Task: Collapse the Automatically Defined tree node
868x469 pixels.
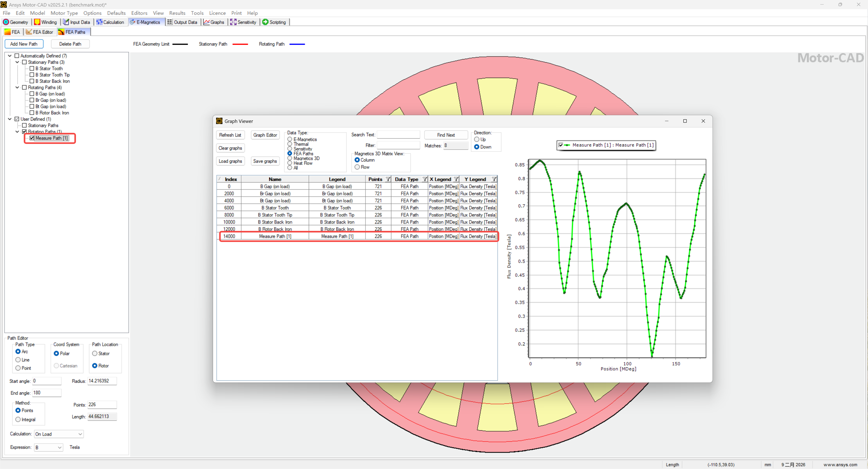Action: click(10, 56)
